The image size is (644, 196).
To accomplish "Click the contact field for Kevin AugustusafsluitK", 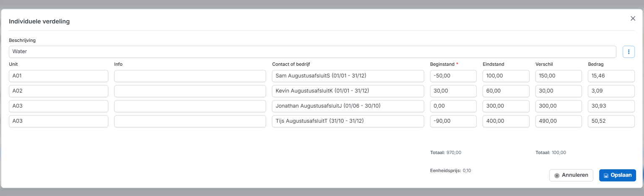I will 348,91.
